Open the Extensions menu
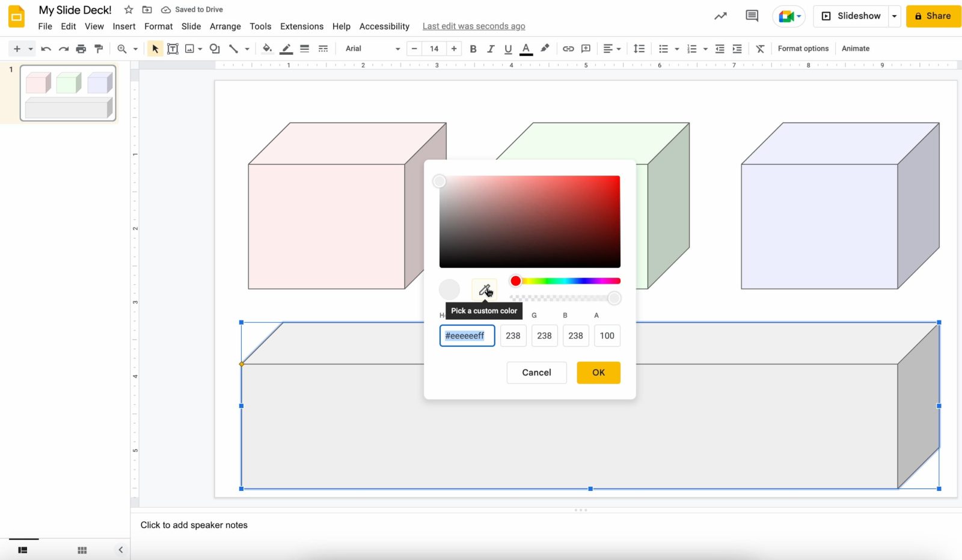The height and width of the screenshot is (560, 962). [x=301, y=26]
